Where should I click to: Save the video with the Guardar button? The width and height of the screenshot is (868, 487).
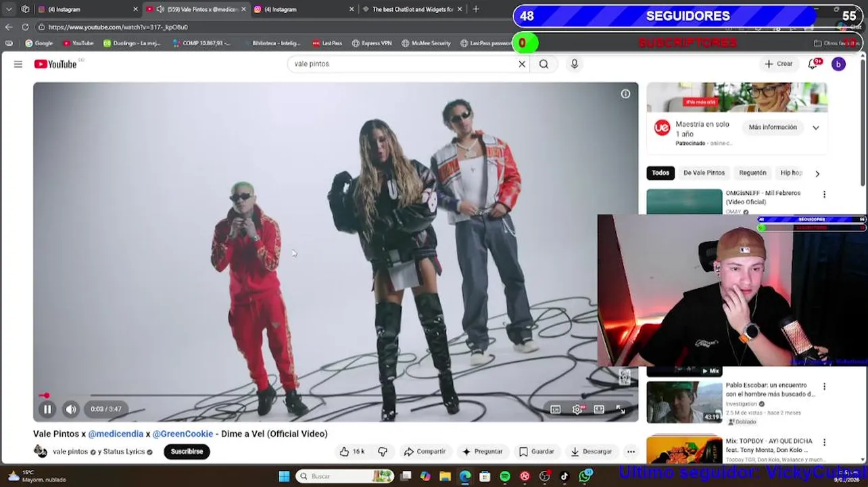536,451
